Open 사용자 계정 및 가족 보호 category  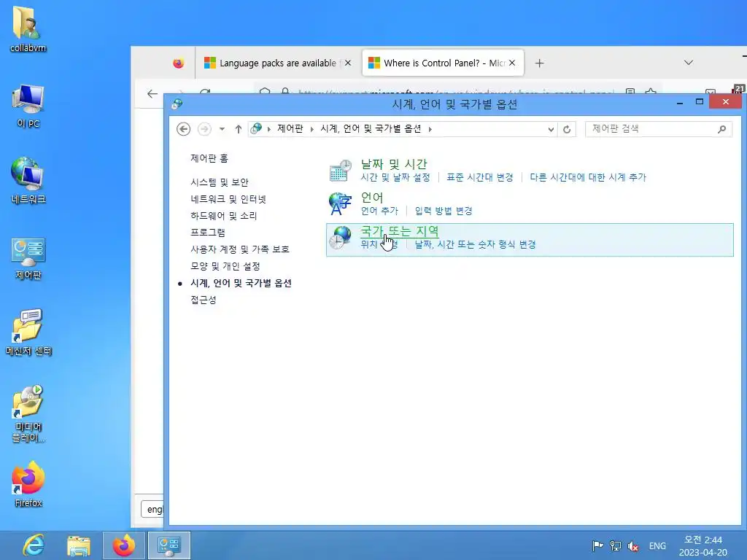(239, 249)
